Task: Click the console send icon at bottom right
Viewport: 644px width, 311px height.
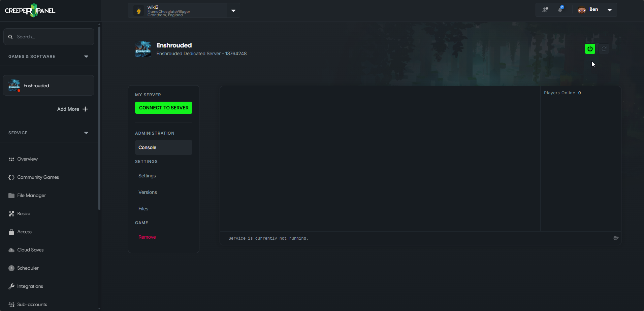Action: (x=616, y=238)
